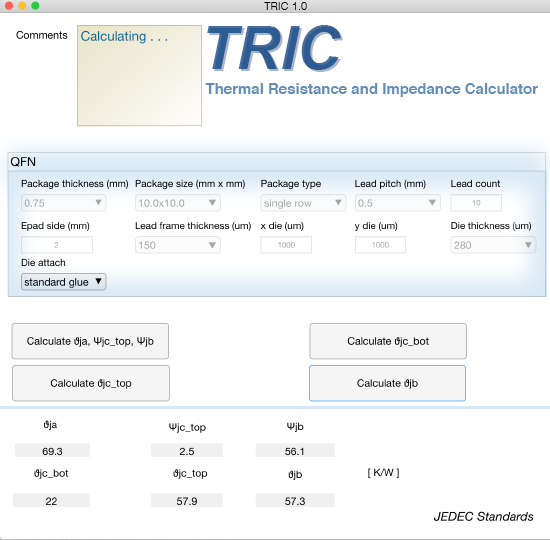Open Lead frame thickness dropdown showing 150

177,245
